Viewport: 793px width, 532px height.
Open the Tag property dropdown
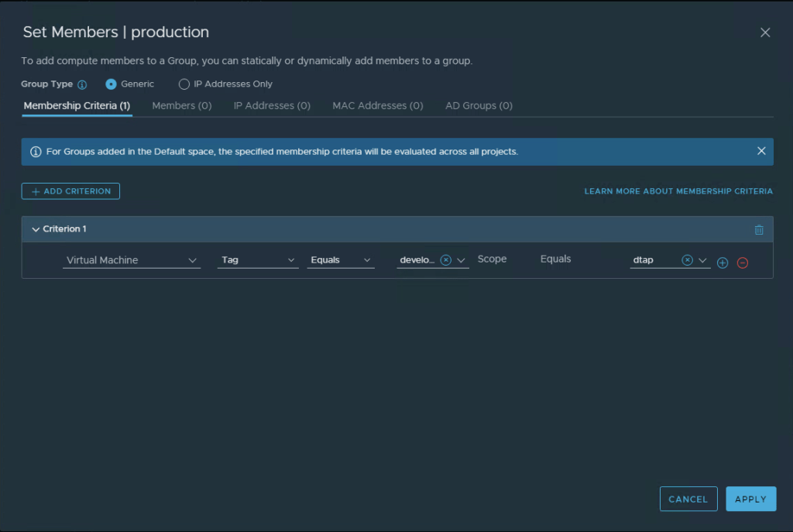pos(257,260)
